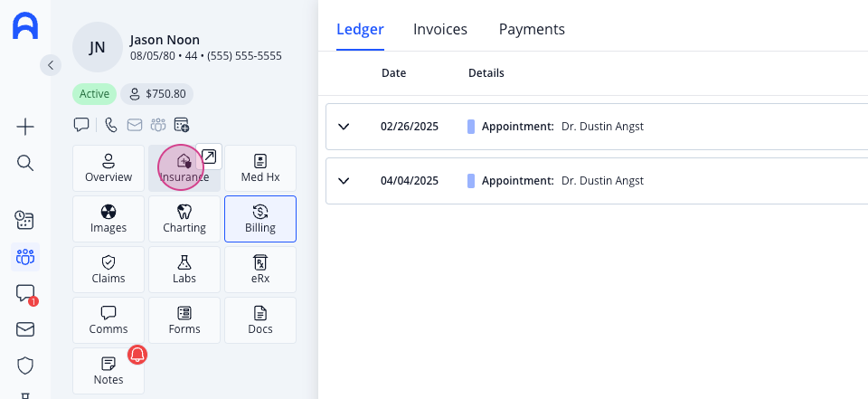868x399 pixels.
Task: Expand the 04/04/2025 appointment row
Action: [x=344, y=181]
